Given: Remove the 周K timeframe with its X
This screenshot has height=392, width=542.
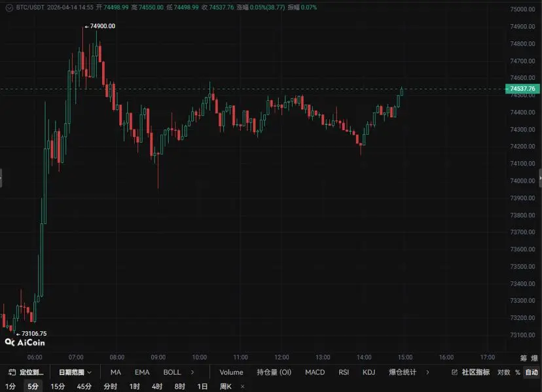Looking at the screenshot, I should pyautogui.click(x=242, y=387).
